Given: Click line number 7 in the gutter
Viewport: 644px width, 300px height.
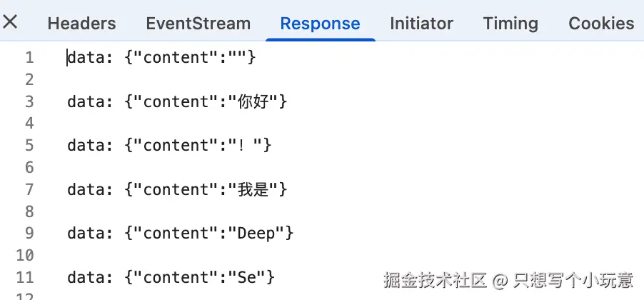Looking at the screenshot, I should 29,189.
